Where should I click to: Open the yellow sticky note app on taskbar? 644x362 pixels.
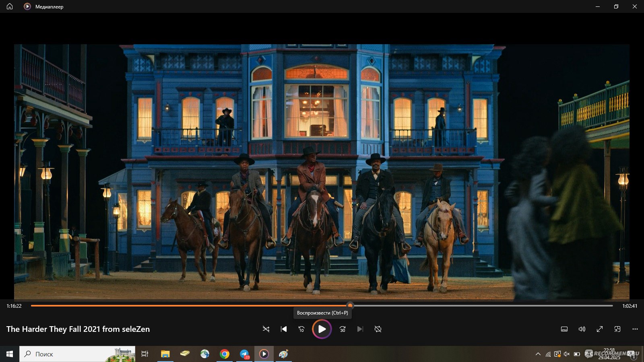click(185, 354)
